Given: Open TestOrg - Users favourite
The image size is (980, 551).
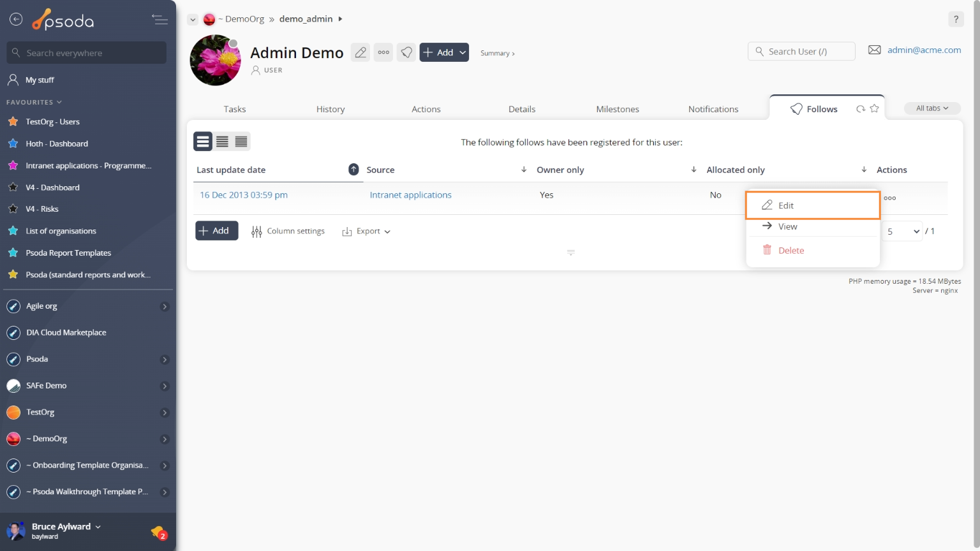Looking at the screenshot, I should tap(52, 122).
